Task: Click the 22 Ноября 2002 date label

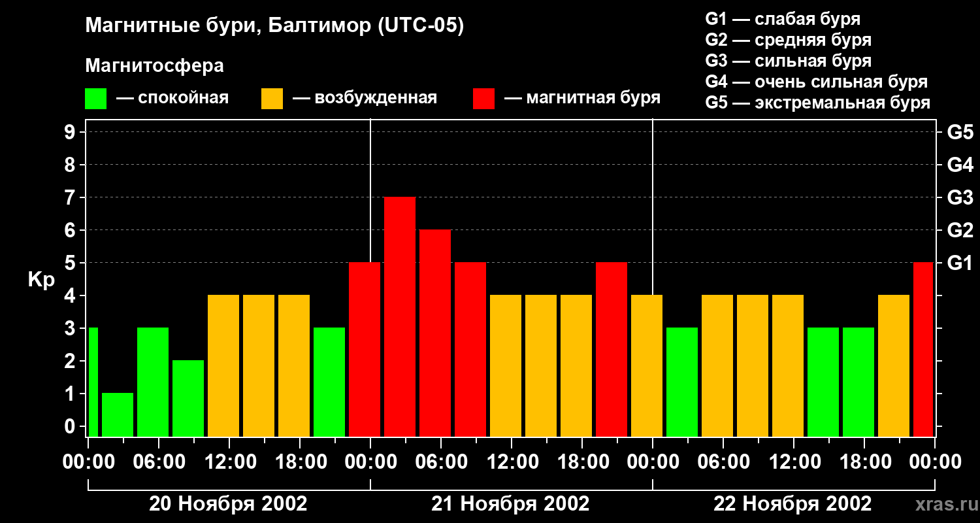Action: (792, 504)
